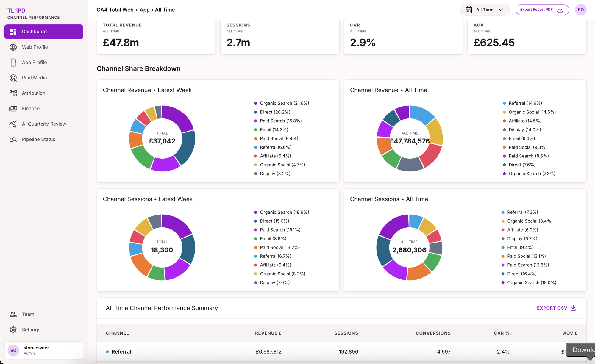This screenshot has height=364, width=595.
Task: Click the TL 1PD logo title
Action: click(16, 10)
